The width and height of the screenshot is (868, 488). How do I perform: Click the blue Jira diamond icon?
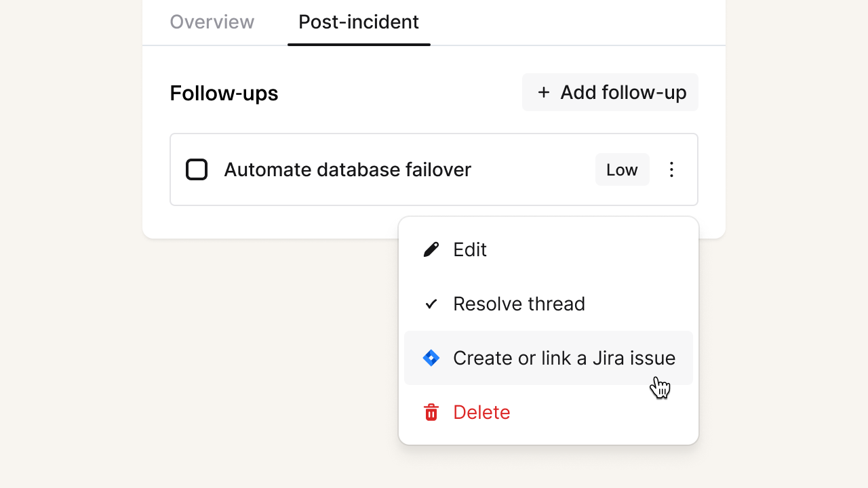click(x=431, y=358)
